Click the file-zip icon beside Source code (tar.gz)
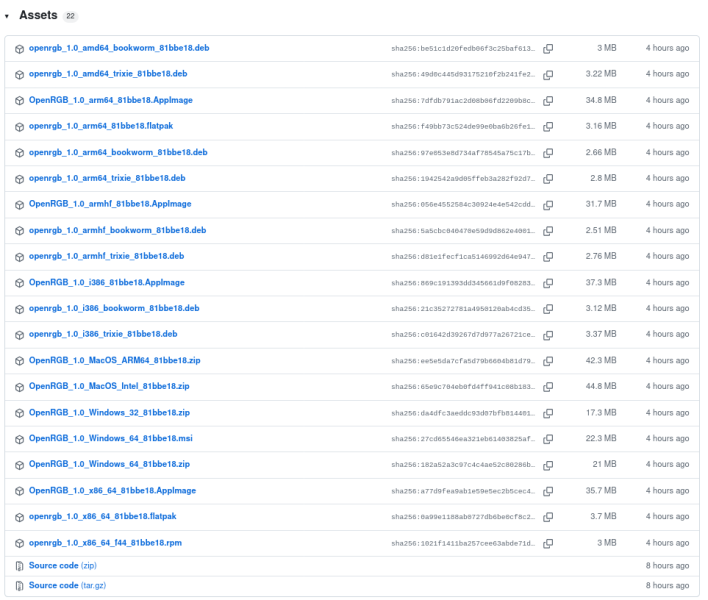 (19, 586)
